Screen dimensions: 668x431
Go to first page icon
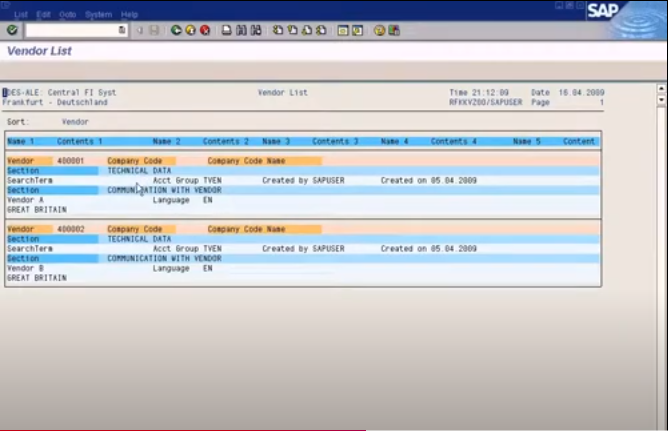coord(278,30)
